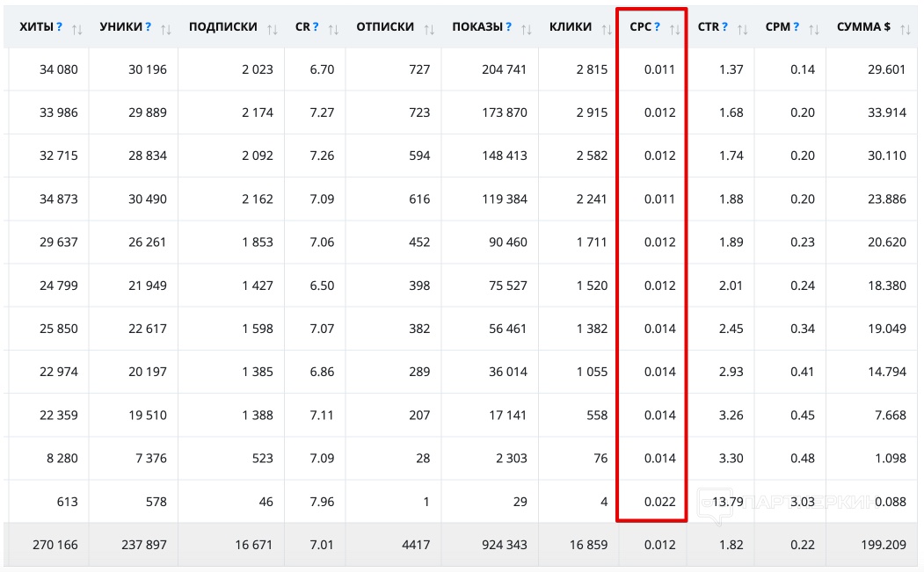This screenshot has height=572, width=924.
Task: Select hits value 34 873
Action: tap(58, 199)
